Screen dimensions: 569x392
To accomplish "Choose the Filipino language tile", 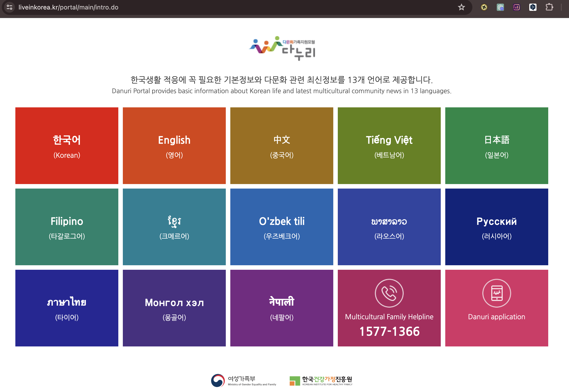I will pos(67,227).
